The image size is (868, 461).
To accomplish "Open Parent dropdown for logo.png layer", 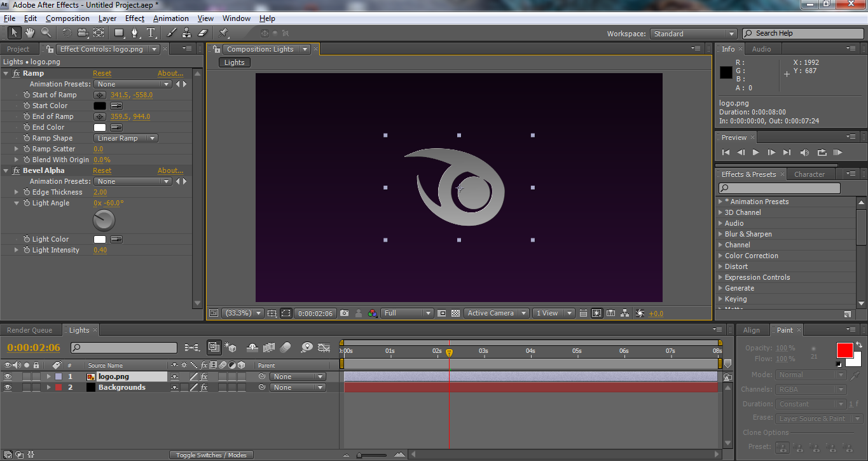I will click(x=298, y=376).
